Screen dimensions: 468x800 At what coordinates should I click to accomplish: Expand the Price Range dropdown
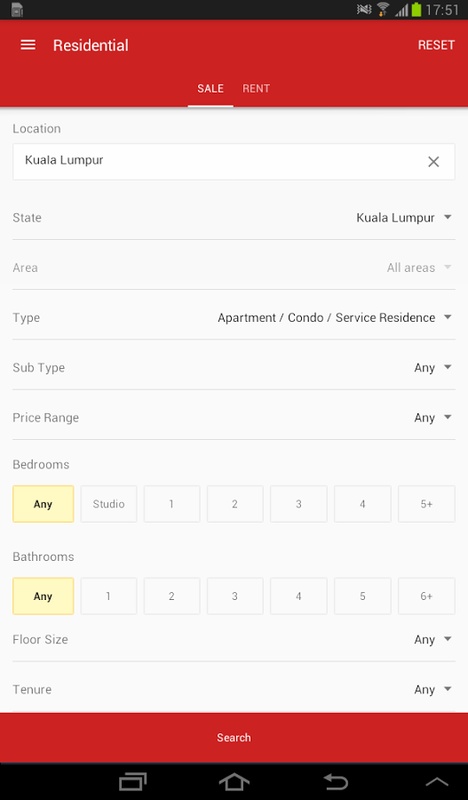pyautogui.click(x=234, y=418)
